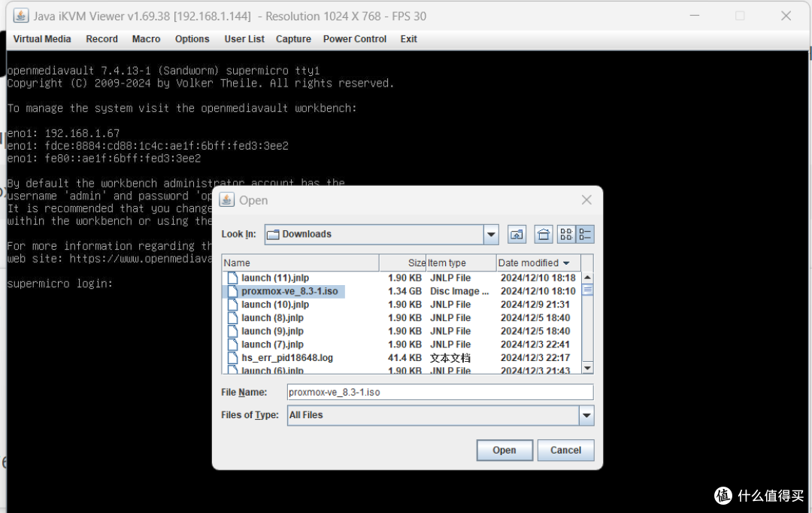Sort by Date modified column header
The image size is (812, 513).
[x=533, y=263]
